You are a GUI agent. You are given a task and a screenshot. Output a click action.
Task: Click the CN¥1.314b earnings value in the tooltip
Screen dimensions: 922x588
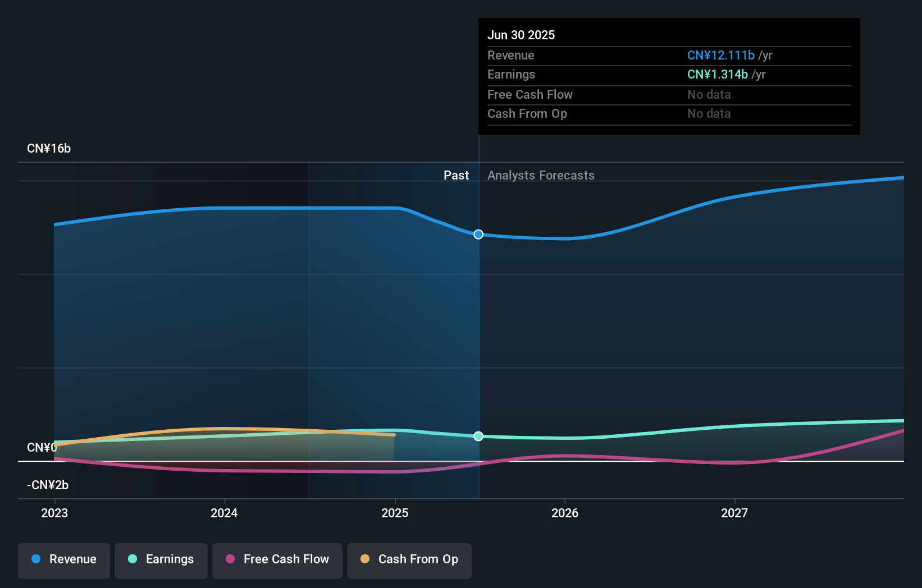717,74
